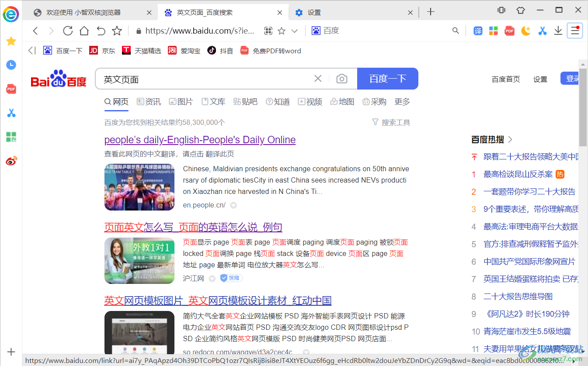Click the 百度一下 search button
Screen dimensions: 588x366
click(388, 79)
